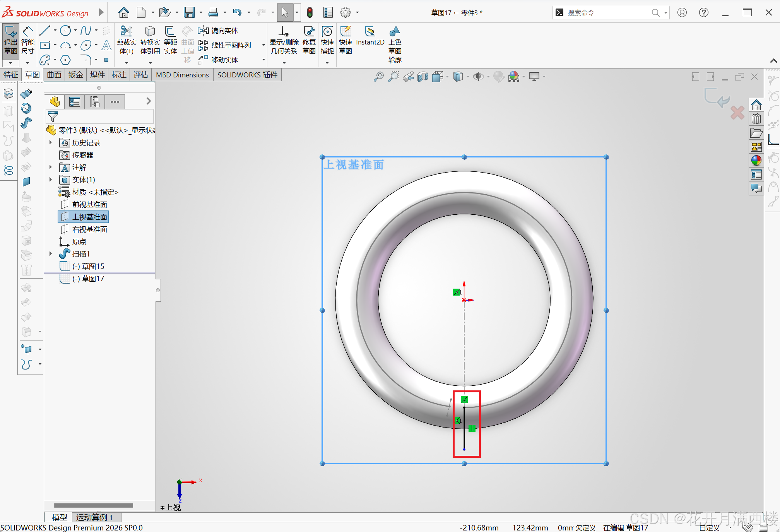Toggle Instant2D mode
This screenshot has width=780, height=532.
(370, 36)
